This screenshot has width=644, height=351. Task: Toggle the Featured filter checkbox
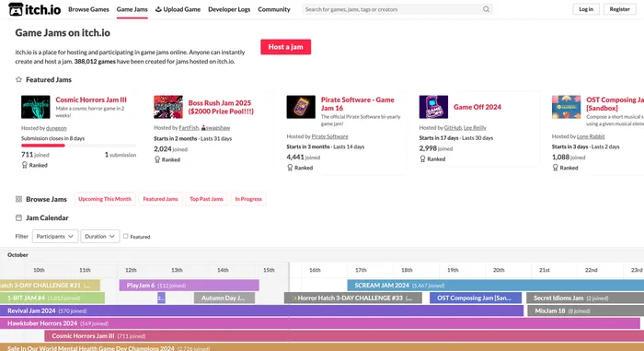pyautogui.click(x=126, y=236)
